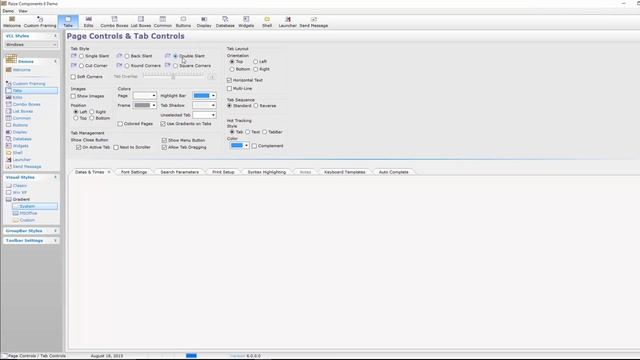Switch to the Syntax Highlighting tab
This screenshot has height=360, width=640.
coord(267,172)
